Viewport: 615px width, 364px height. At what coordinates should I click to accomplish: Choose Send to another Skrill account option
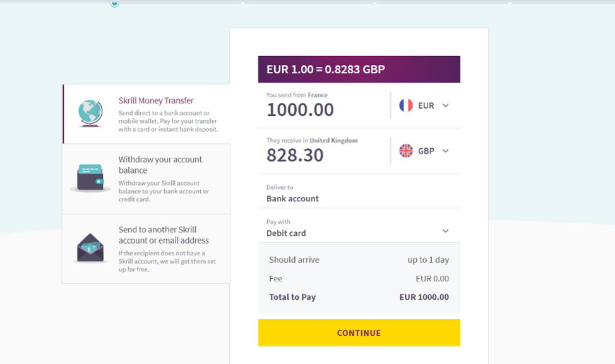(164, 235)
